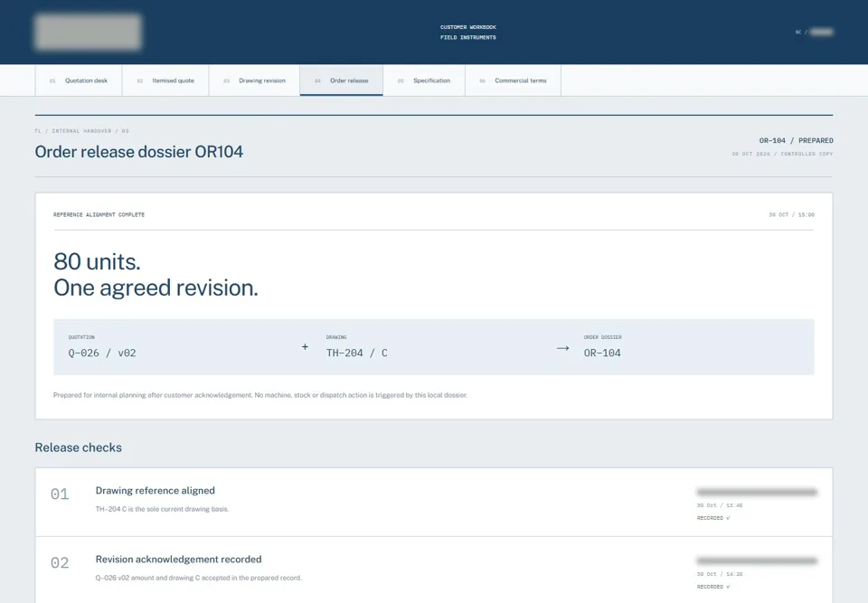Click the arrow pointing to order dossier
The image size is (868, 603).
(563, 348)
